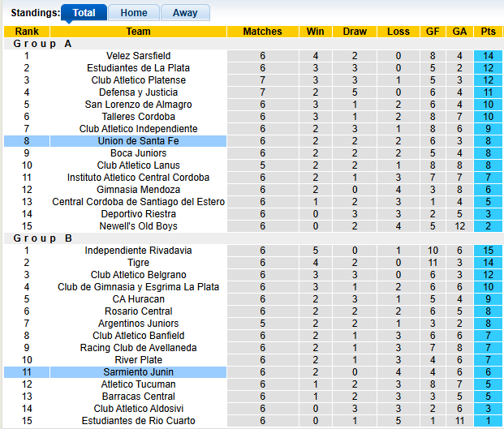Click the Racing Club de Avellaneda link
The width and height of the screenshot is (504, 429).
(138, 348)
